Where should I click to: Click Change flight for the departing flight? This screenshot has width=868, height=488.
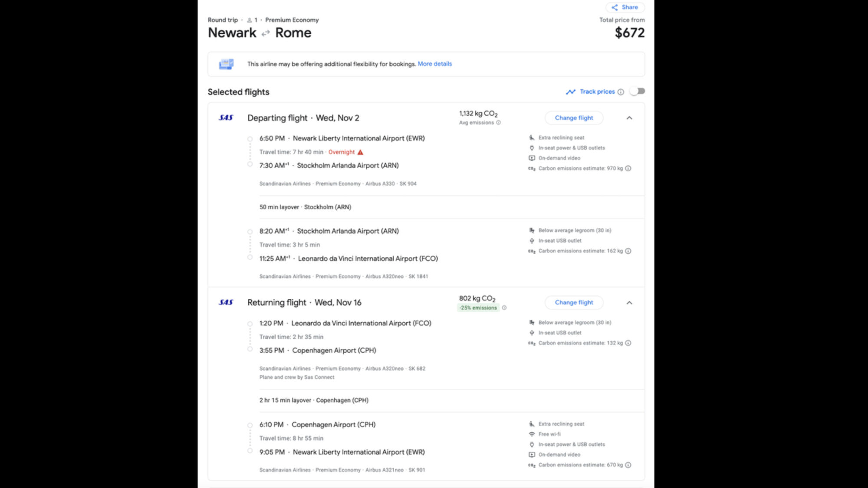click(x=574, y=118)
